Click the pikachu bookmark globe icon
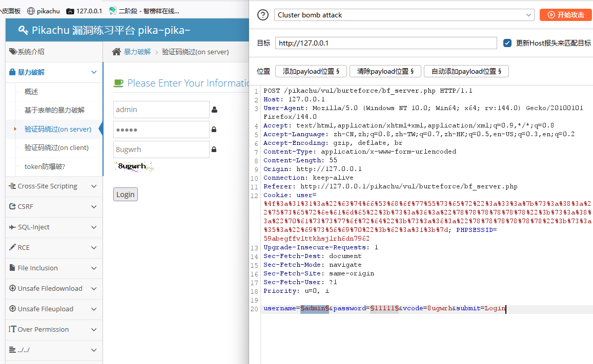The image size is (593, 364). [x=31, y=11]
